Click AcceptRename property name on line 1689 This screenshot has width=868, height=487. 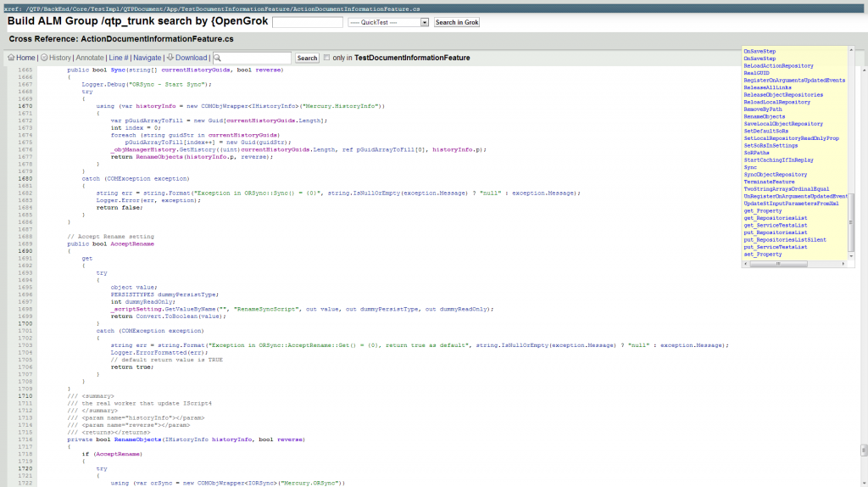(x=132, y=243)
